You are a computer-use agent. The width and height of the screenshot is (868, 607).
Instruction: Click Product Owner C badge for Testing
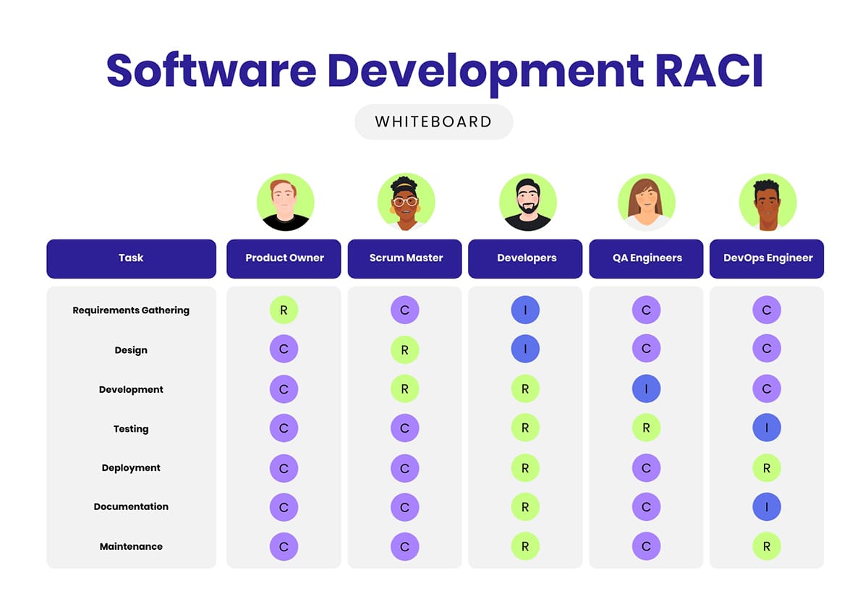click(284, 428)
